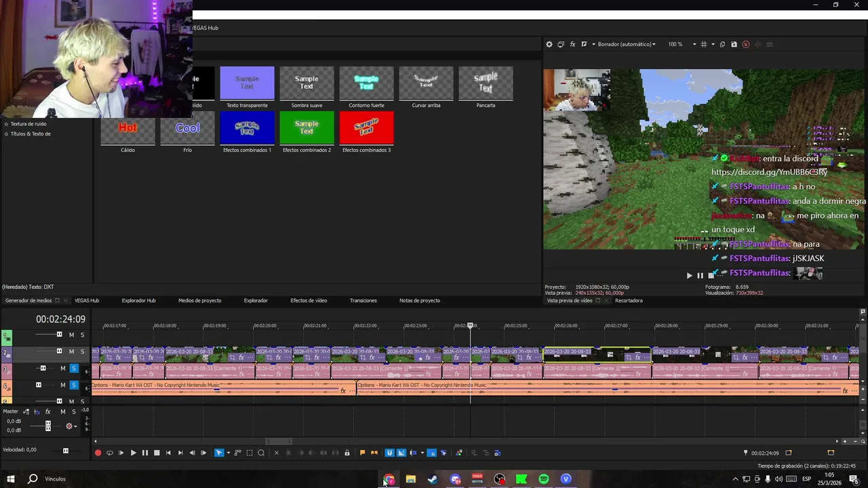Image resolution: width=868 pixels, height=488 pixels.
Task: Click the Velocidad rate slider handle
Action: (x=66, y=450)
